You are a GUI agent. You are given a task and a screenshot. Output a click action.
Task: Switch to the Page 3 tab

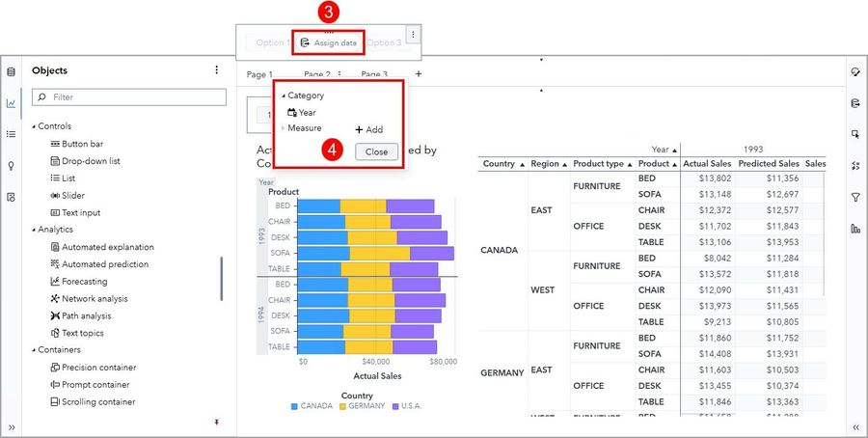(x=374, y=74)
